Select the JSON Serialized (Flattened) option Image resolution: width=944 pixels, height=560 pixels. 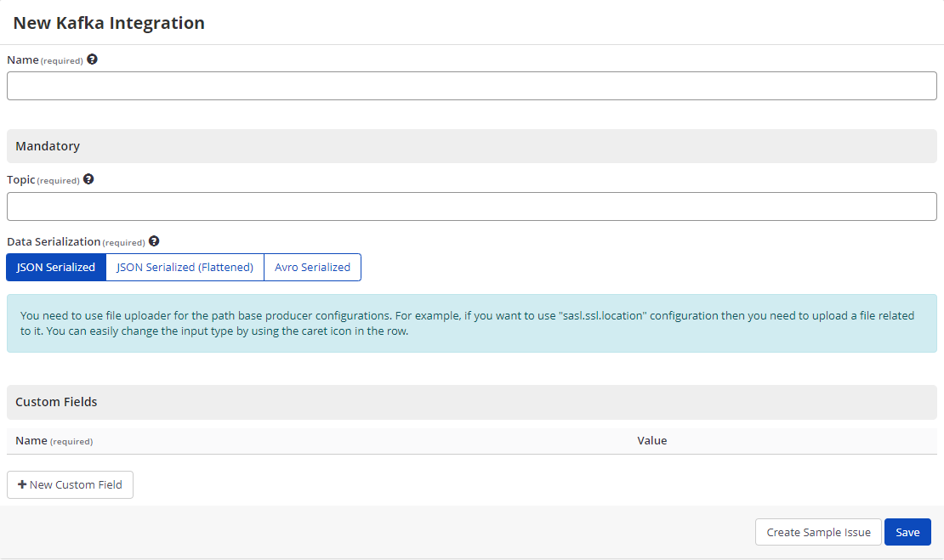[185, 267]
